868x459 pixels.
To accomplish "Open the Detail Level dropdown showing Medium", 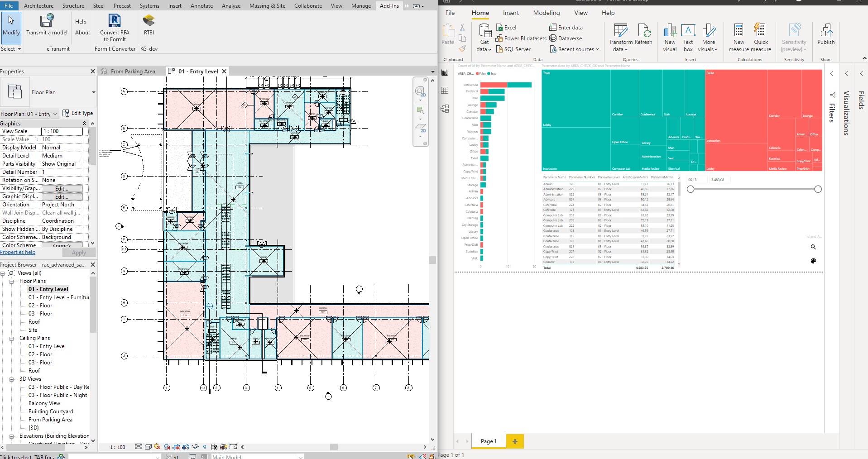I will tap(63, 155).
